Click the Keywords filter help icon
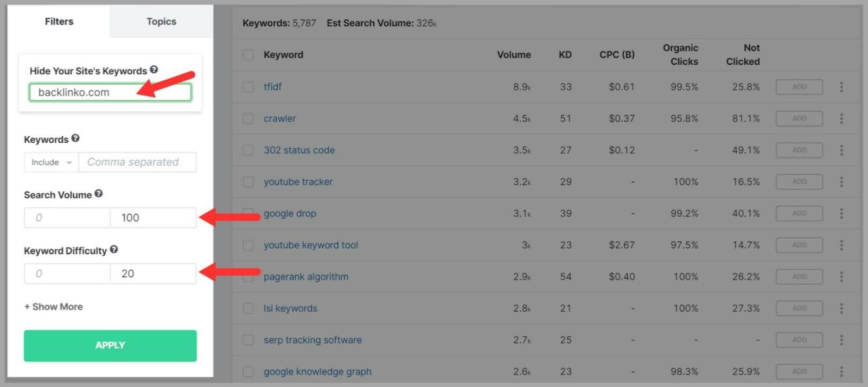Image resolution: width=868 pixels, height=387 pixels. pyautogui.click(x=75, y=138)
